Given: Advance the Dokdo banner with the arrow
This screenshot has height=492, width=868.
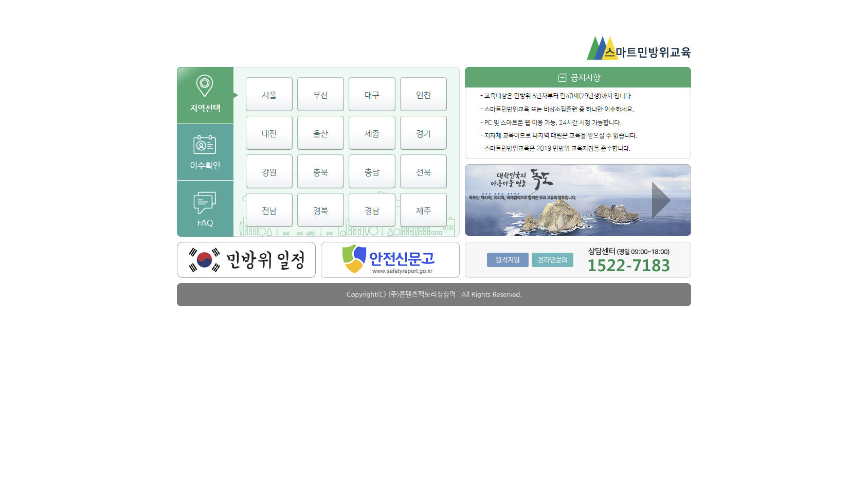Looking at the screenshot, I should pos(661,200).
